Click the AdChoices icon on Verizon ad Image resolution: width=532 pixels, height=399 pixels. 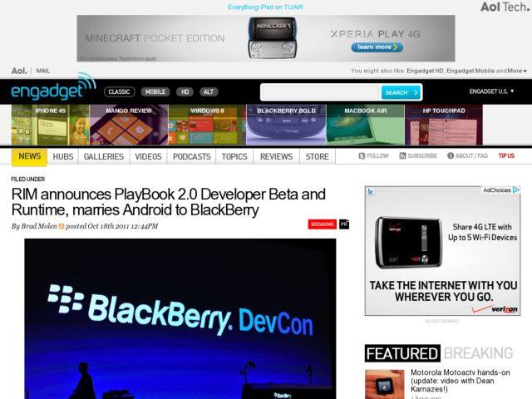click(515, 190)
